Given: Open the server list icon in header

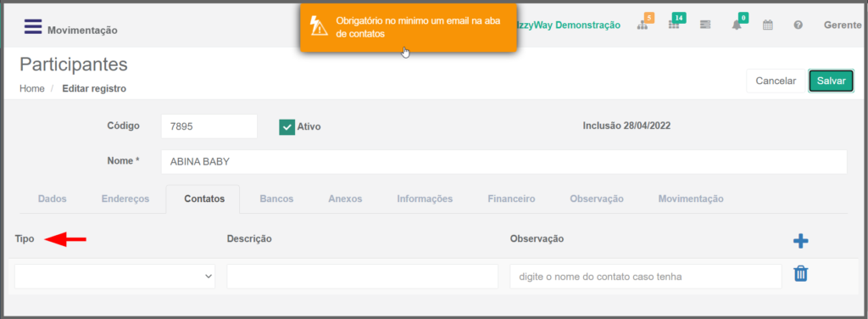Looking at the screenshot, I should pyautogui.click(x=704, y=25).
